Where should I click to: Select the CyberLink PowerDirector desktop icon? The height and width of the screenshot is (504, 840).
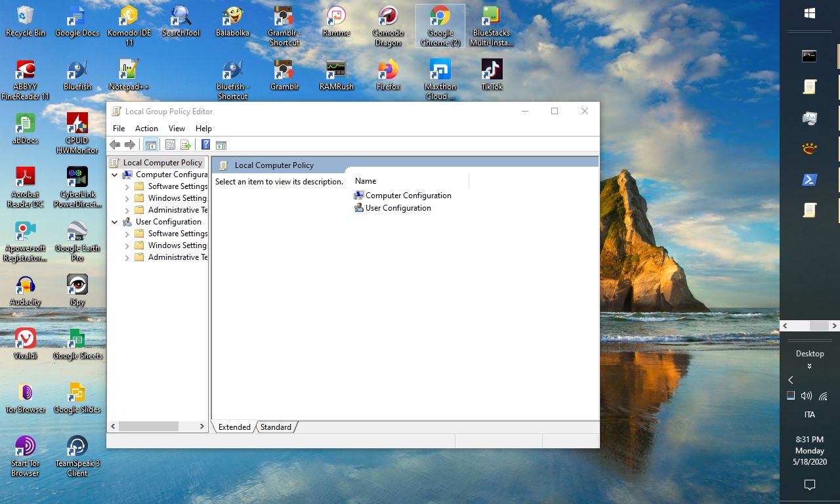77,188
